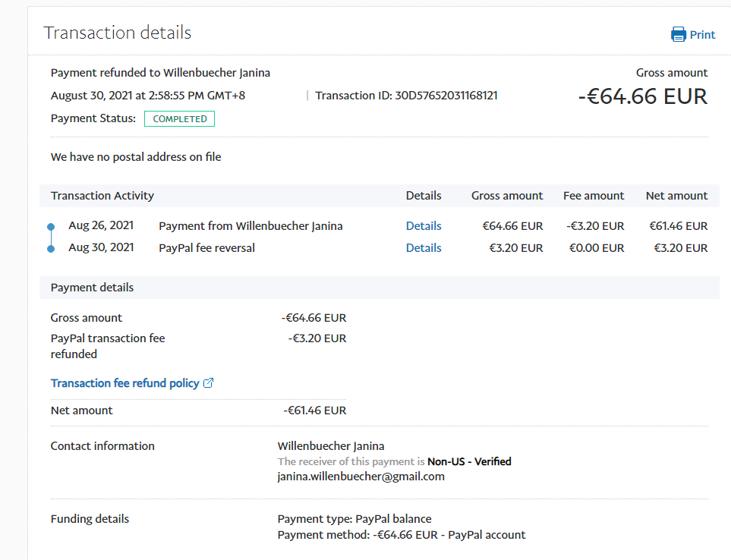Viewport: 731px width, 560px height.
Task: Click the large -€64.66 EUR gross amount
Action: click(642, 96)
